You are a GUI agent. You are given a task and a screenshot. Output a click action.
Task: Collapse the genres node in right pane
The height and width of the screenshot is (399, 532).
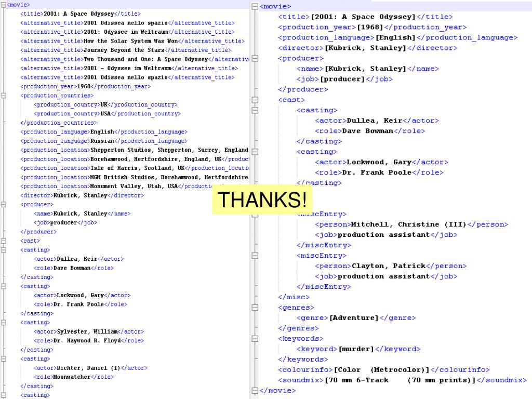[255, 308]
